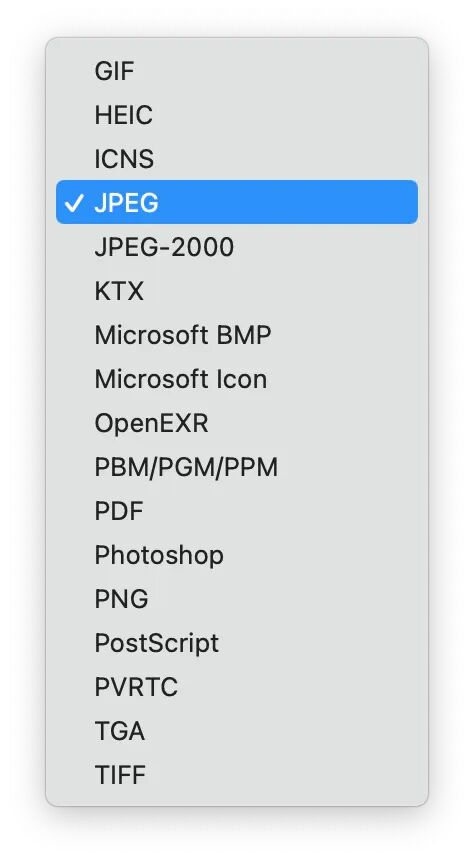This screenshot has height=860, width=474.
Task: Select TIFF at the list bottom
Action: [237, 774]
